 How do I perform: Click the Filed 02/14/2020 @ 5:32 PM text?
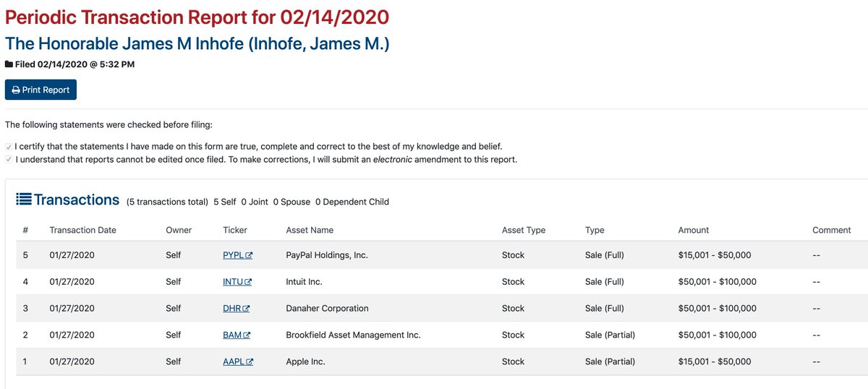coord(75,64)
